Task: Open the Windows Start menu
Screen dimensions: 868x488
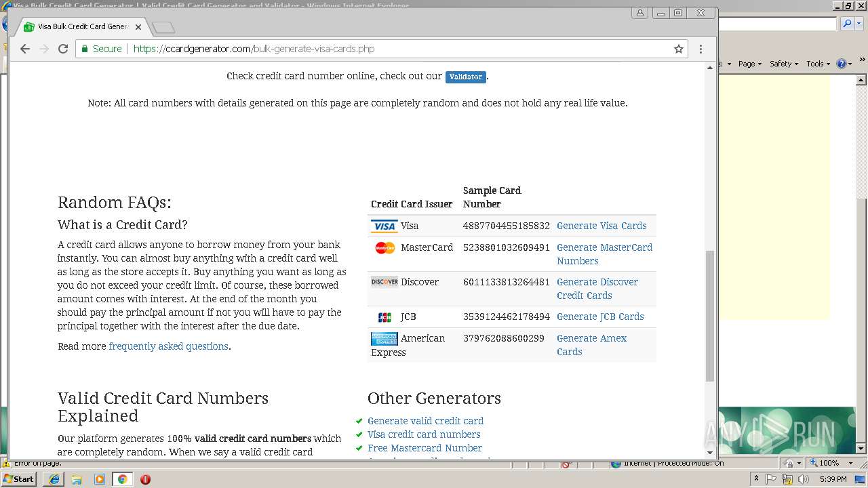Action: tap(19, 479)
